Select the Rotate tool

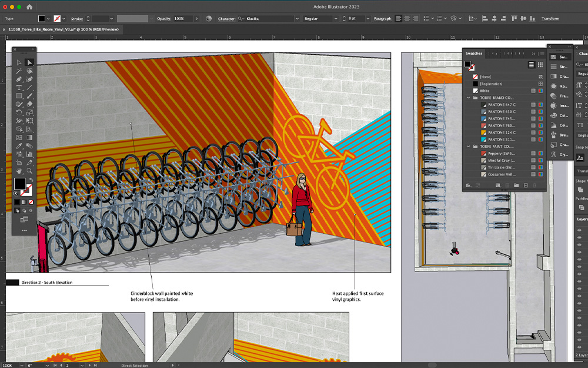(x=19, y=112)
